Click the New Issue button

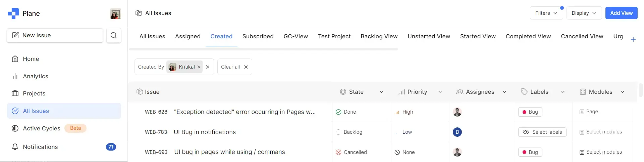pyautogui.click(x=55, y=35)
